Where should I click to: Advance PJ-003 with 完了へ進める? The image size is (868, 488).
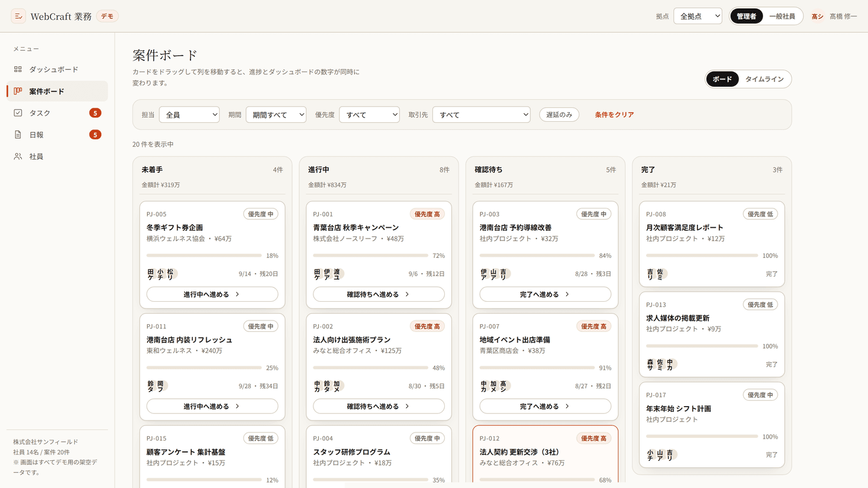point(545,295)
